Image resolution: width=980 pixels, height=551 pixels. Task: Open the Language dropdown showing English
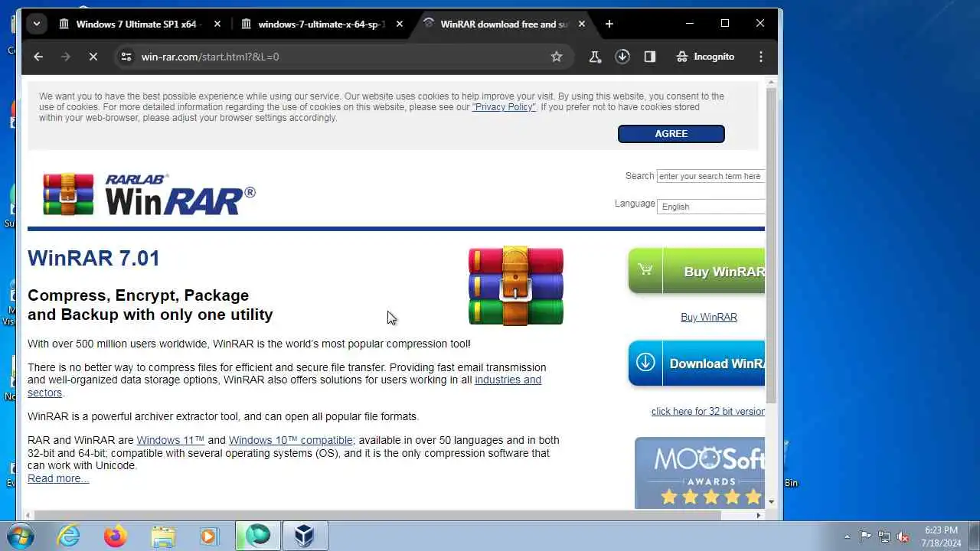point(712,207)
